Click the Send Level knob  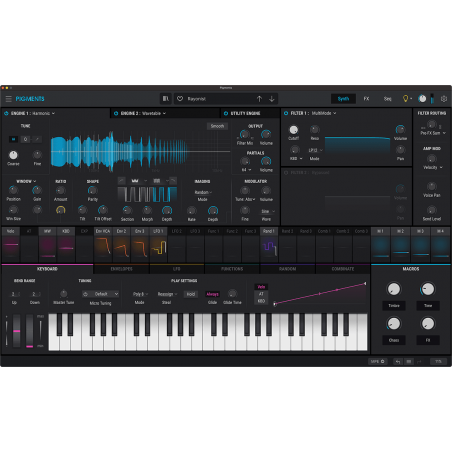(432, 210)
